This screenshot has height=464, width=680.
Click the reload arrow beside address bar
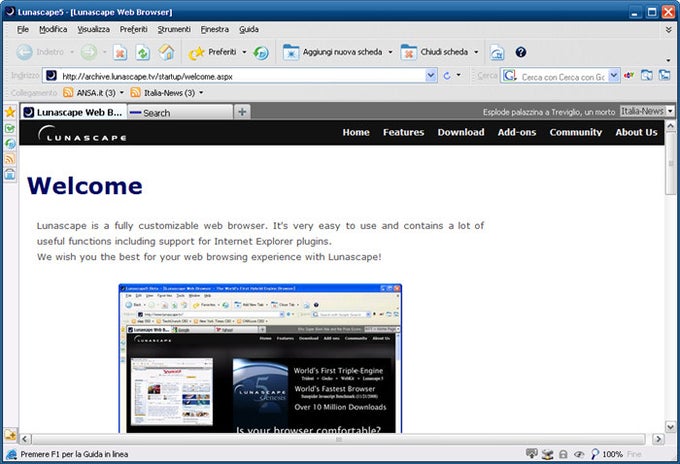click(447, 76)
